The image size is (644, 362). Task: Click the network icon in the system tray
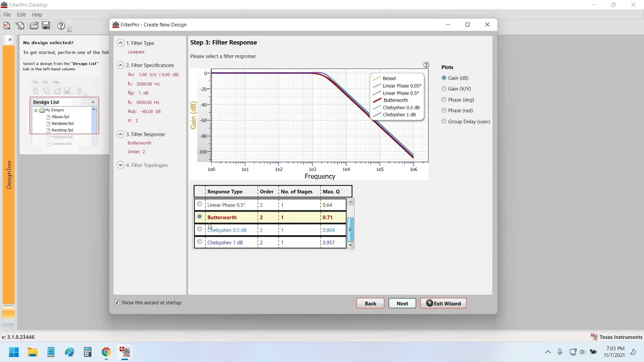573,352
